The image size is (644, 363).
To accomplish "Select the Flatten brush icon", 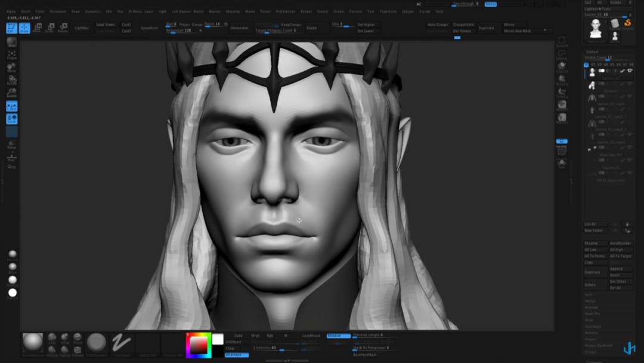I will (65, 351).
